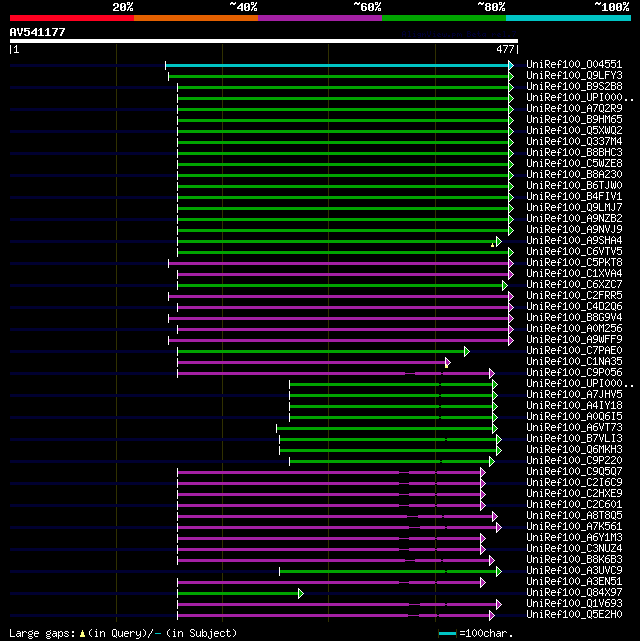This screenshot has width=640, height=641.
Task: Click the UniRef100_C4D2Q6 label
Action: pyautogui.click(x=574, y=307)
